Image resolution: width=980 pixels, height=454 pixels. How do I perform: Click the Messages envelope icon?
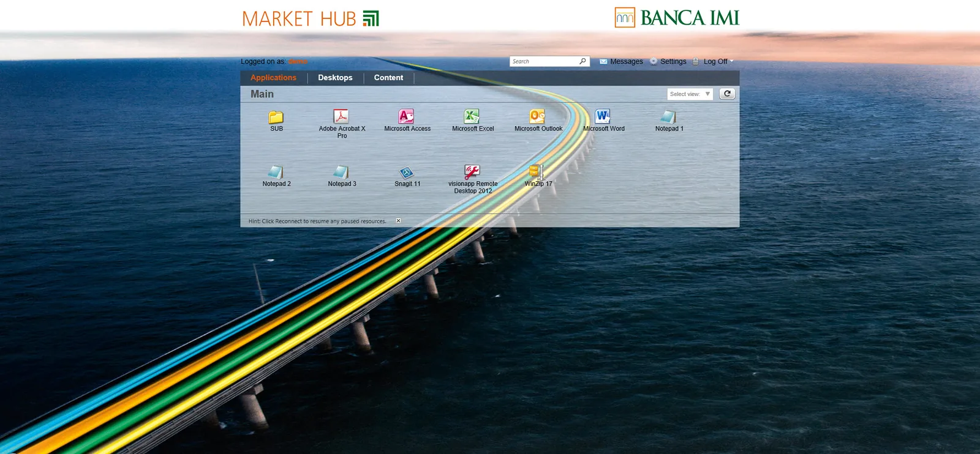point(603,61)
